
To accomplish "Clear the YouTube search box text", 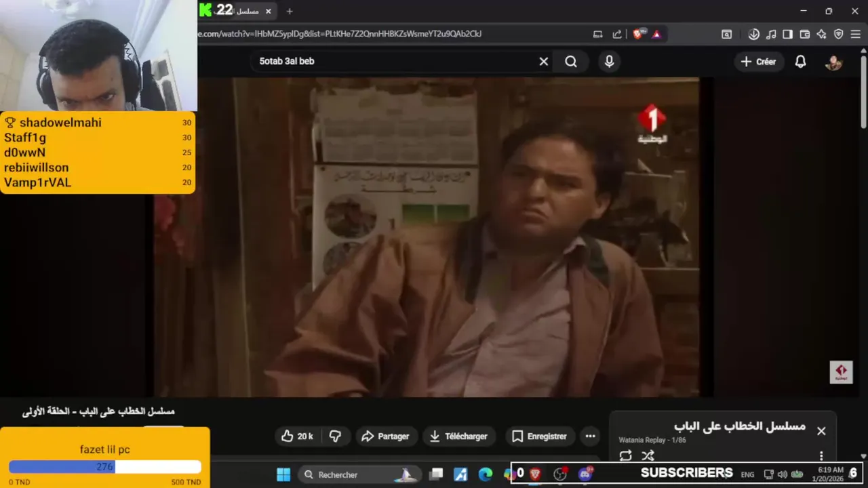I will [543, 62].
